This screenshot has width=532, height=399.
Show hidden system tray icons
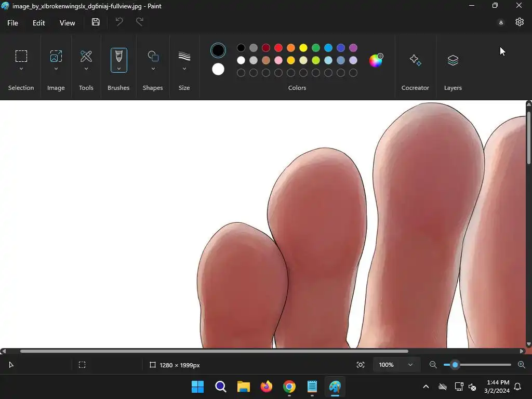(426, 387)
